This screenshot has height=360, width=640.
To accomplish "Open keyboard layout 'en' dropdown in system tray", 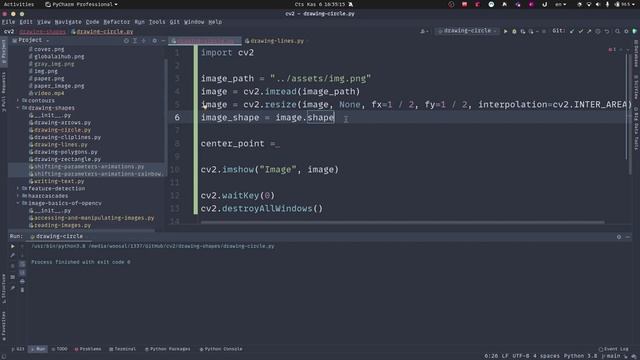I will 561,4.
